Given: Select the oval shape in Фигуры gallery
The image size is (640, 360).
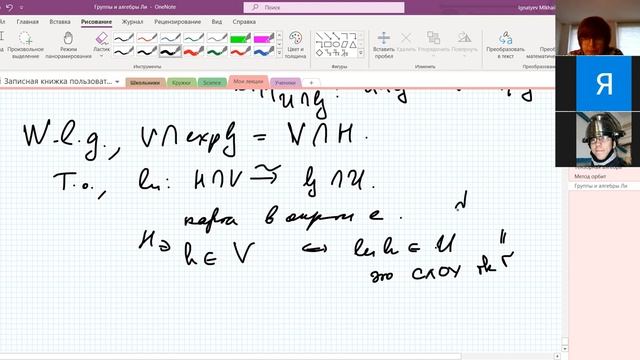Looking at the screenshot, I should pyautogui.click(x=336, y=44).
